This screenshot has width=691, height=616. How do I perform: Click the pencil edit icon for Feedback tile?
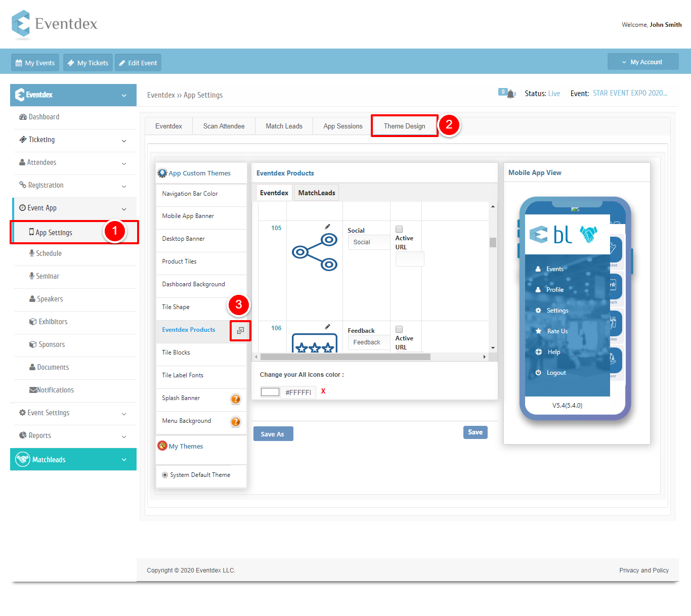327,327
